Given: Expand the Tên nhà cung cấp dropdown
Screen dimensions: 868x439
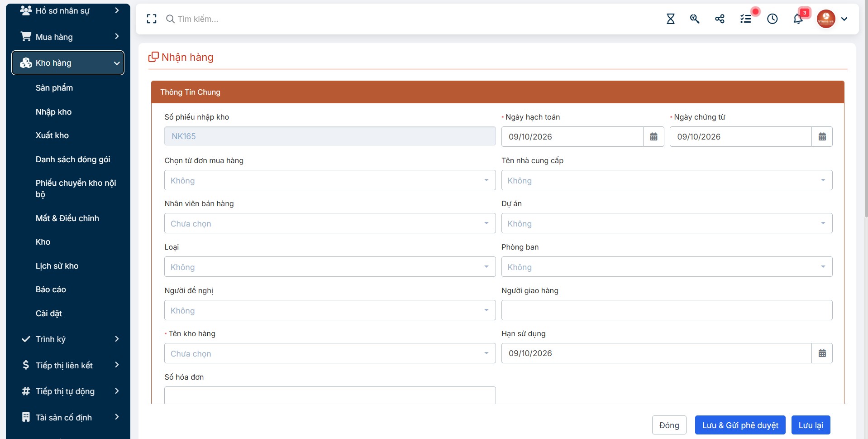Looking at the screenshot, I should (667, 180).
